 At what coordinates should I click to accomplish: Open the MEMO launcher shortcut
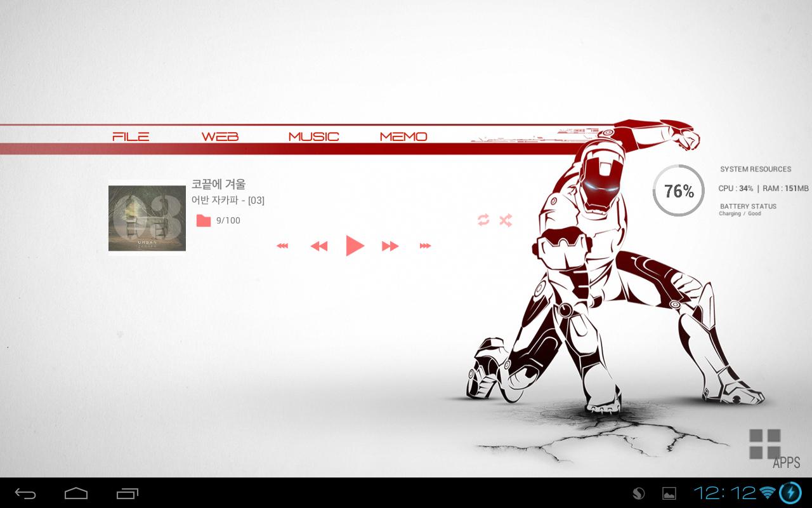coord(403,137)
